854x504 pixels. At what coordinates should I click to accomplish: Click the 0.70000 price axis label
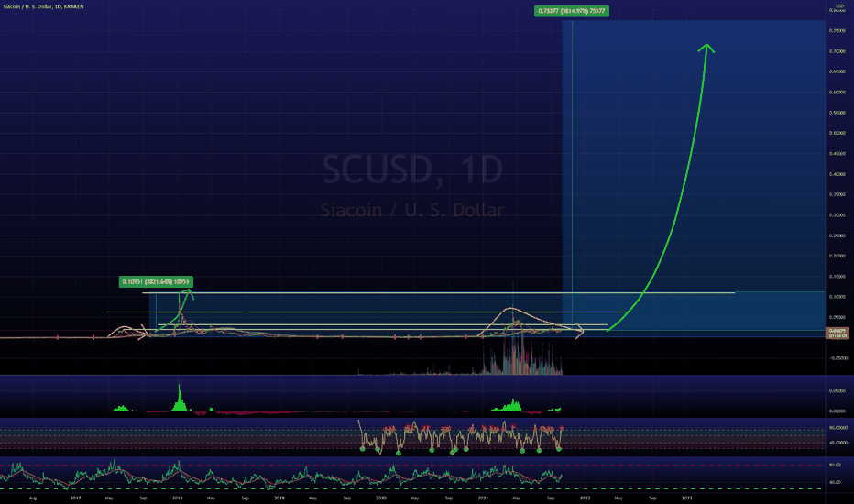click(x=838, y=51)
